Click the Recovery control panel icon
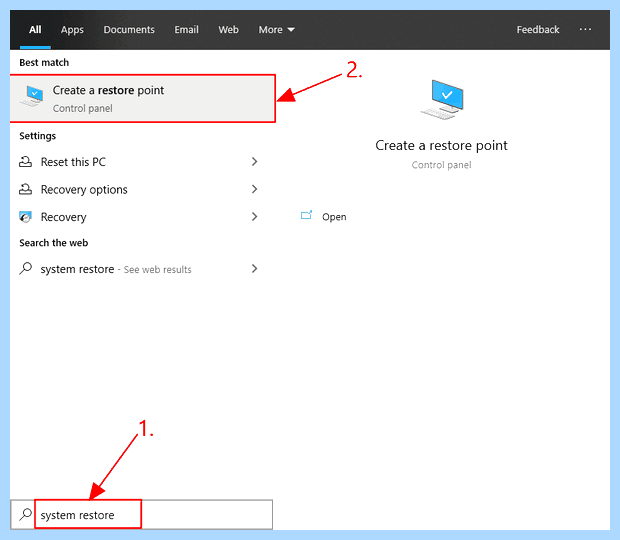 click(x=26, y=217)
